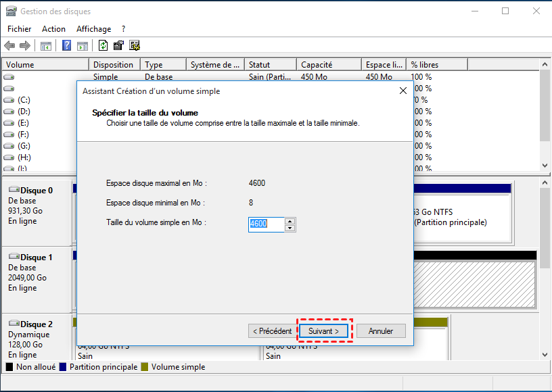The width and height of the screenshot is (552, 392).
Task: Click the disk map scrollbar up arrow
Action: coord(545,182)
